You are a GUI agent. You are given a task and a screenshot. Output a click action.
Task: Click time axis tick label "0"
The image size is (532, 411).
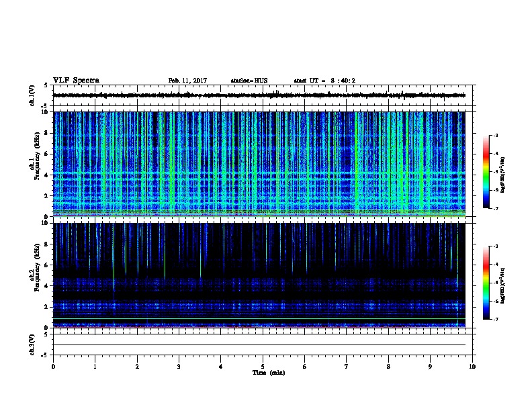pos(53,366)
